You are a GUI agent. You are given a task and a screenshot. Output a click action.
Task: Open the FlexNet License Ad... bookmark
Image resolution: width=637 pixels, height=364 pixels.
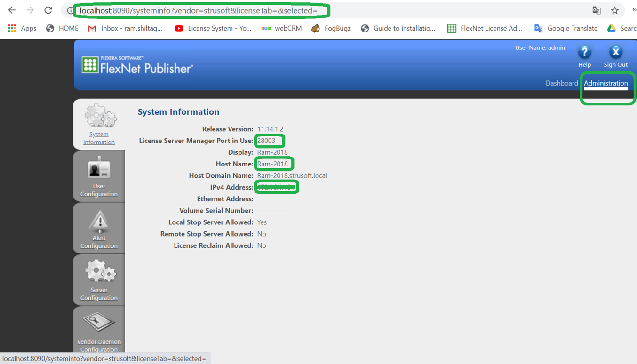click(485, 28)
